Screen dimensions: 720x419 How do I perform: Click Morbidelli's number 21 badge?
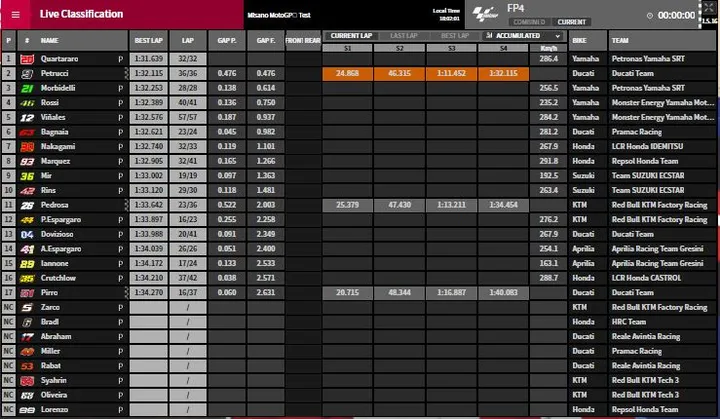[27, 88]
